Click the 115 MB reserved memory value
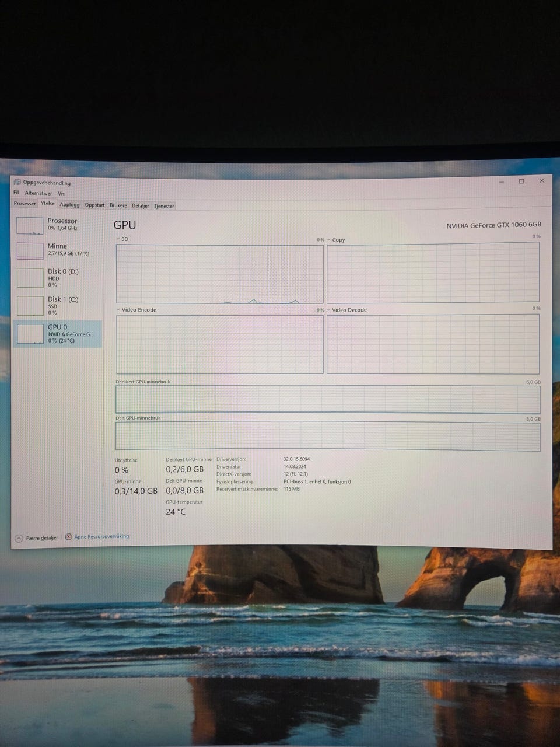The width and height of the screenshot is (560, 747). [292, 489]
